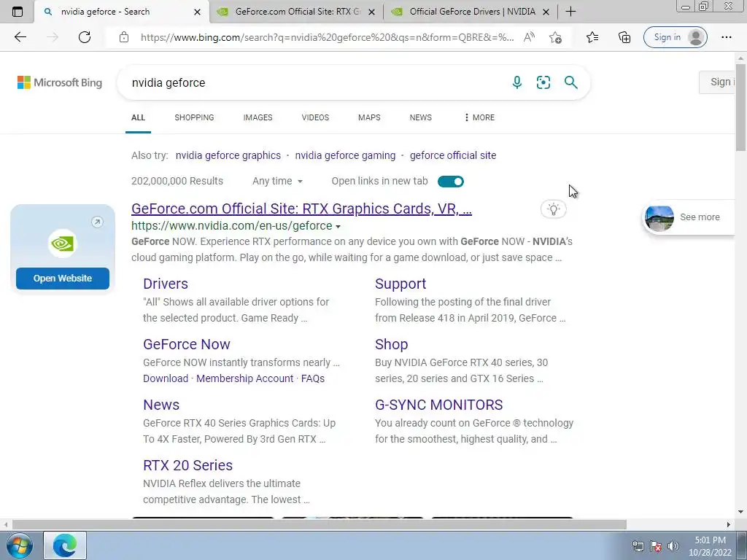
Task: Select the IMAGES search tab
Action: click(x=258, y=117)
